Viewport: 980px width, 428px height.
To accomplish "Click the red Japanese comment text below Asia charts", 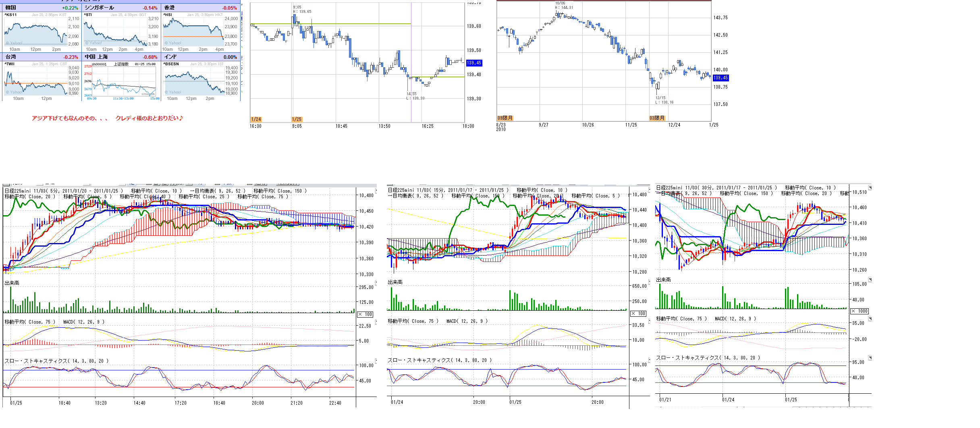I will [107, 118].
